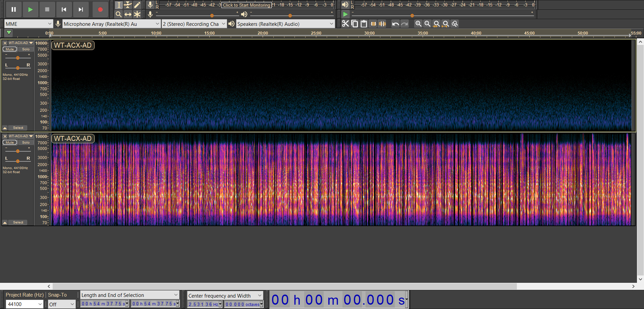Viewport: 644px width, 309px height.
Task: Mute the second WT-ACX-AD track
Action: pos(10,143)
